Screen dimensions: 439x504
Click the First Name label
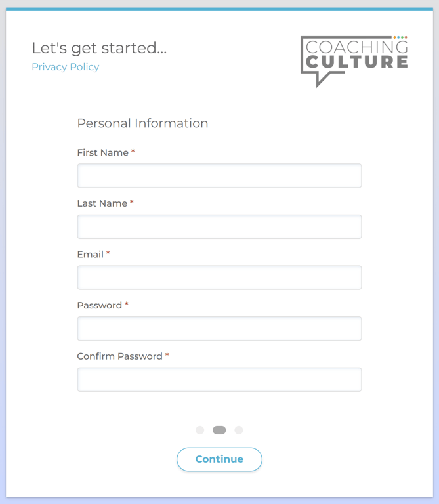click(102, 152)
